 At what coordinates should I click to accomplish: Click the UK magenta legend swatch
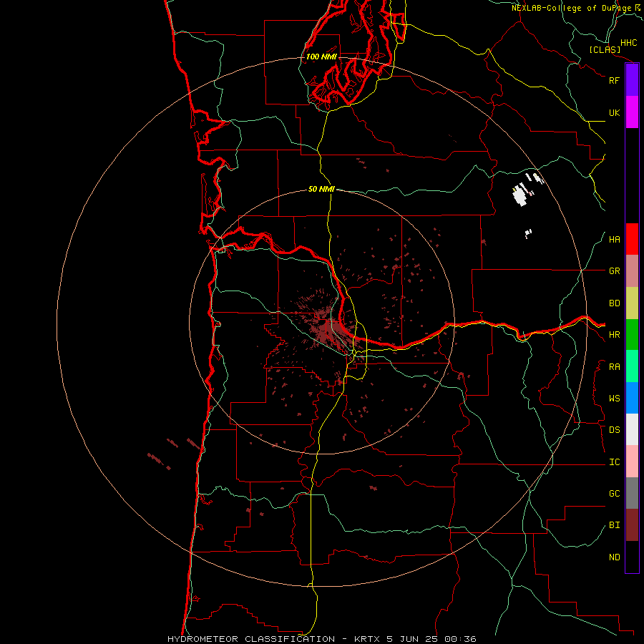tap(632, 112)
